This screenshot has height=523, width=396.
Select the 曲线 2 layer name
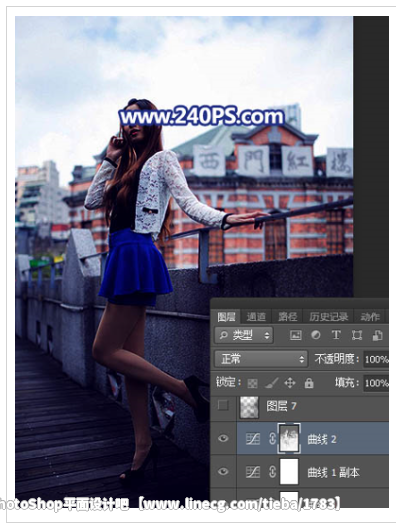coord(322,439)
